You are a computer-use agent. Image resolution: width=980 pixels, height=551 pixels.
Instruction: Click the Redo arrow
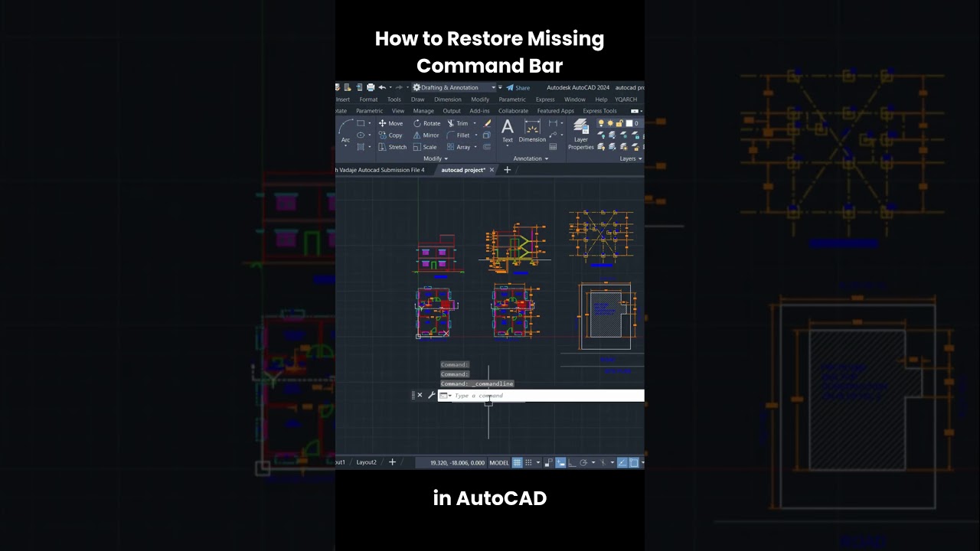[399, 87]
